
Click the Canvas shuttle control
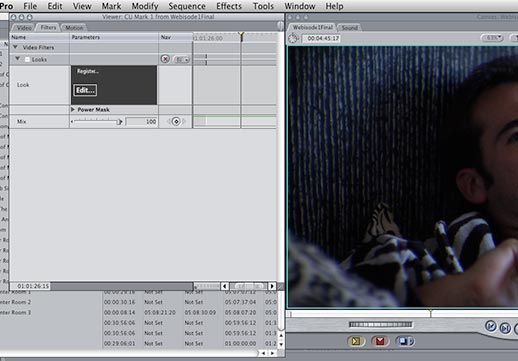coord(380,324)
